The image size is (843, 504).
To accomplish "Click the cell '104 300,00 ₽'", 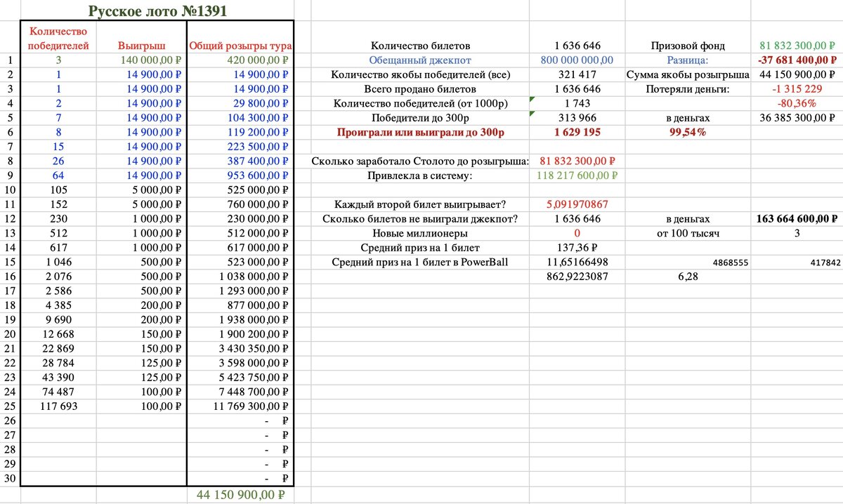I will (x=256, y=118).
